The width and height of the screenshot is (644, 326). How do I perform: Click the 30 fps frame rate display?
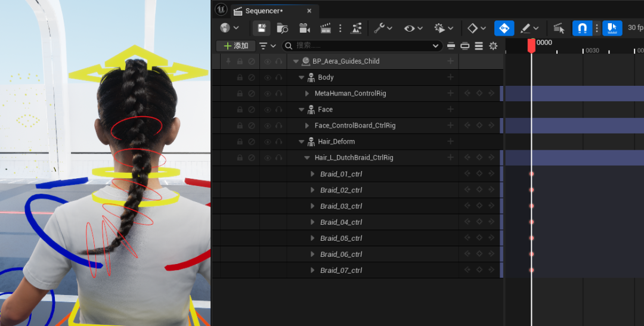click(x=636, y=28)
